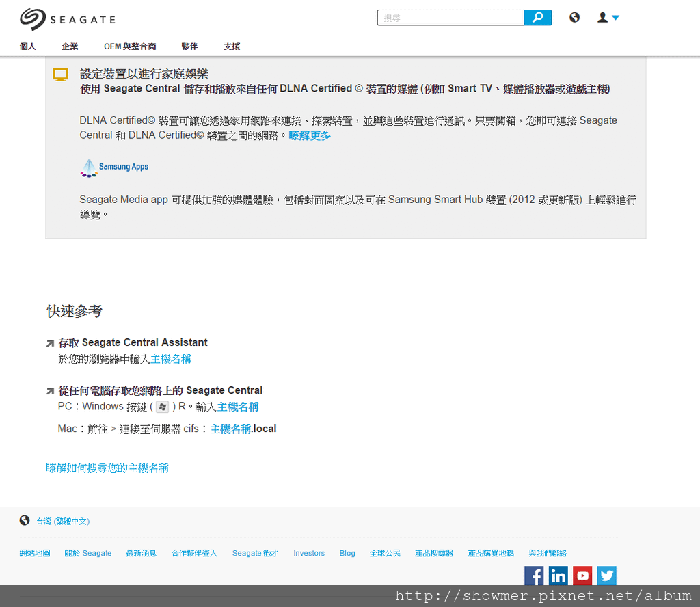
Task: Open the 個人 navigation menu
Action: coord(27,46)
